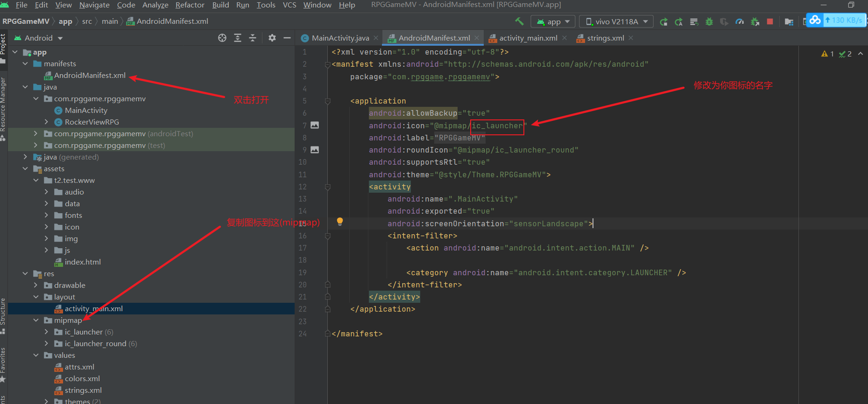
Task: Switch to the MainActivity.java tab
Action: coord(340,38)
